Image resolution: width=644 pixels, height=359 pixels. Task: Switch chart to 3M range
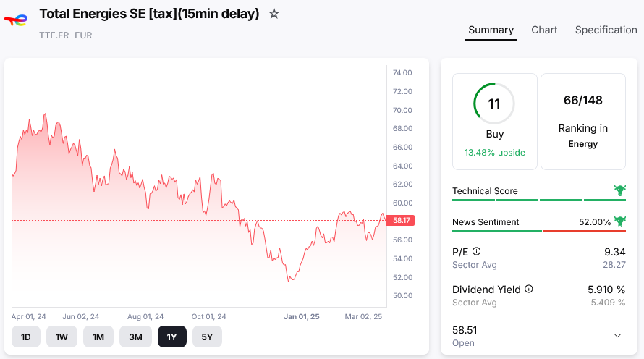point(135,337)
